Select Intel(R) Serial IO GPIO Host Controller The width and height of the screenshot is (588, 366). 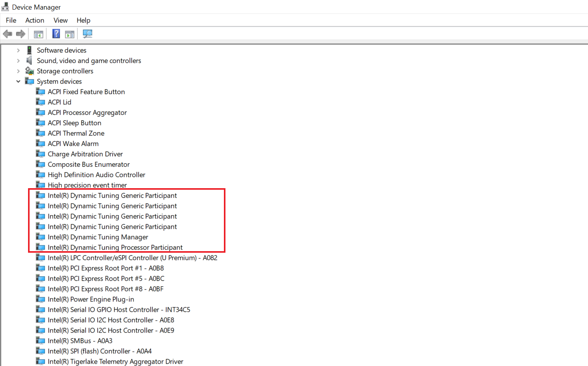tap(119, 310)
